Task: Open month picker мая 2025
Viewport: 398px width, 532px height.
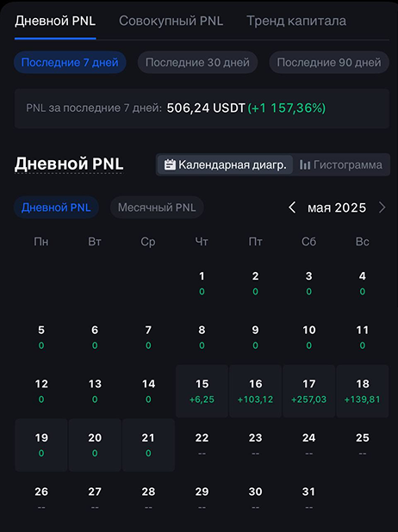Action: tap(337, 207)
